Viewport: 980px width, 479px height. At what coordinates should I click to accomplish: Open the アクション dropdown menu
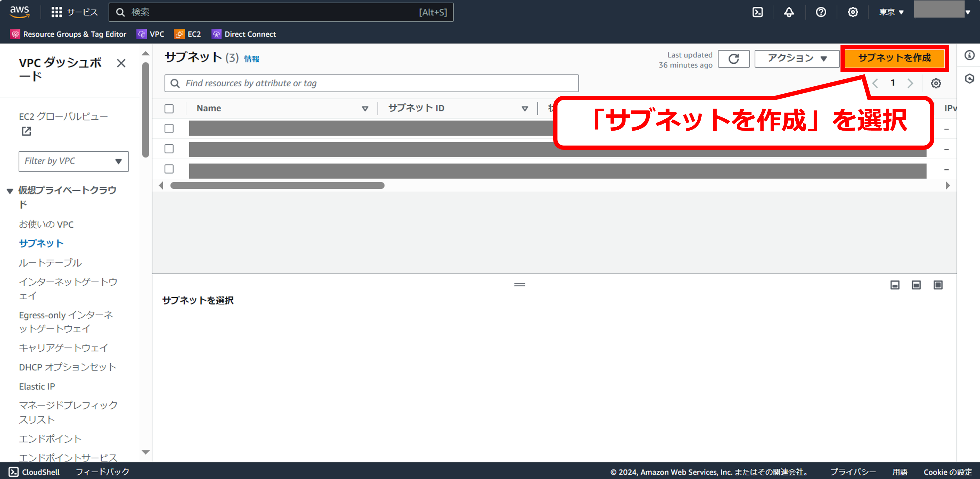point(797,59)
